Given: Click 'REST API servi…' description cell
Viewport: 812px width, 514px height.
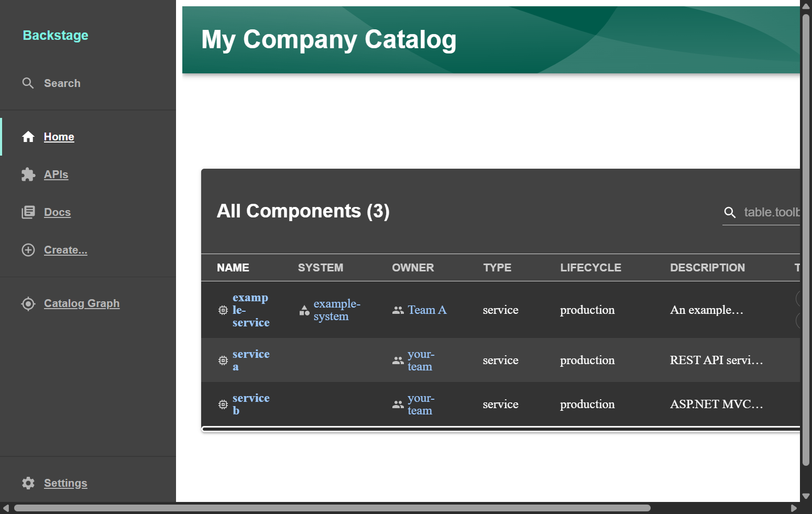Looking at the screenshot, I should [x=716, y=360].
